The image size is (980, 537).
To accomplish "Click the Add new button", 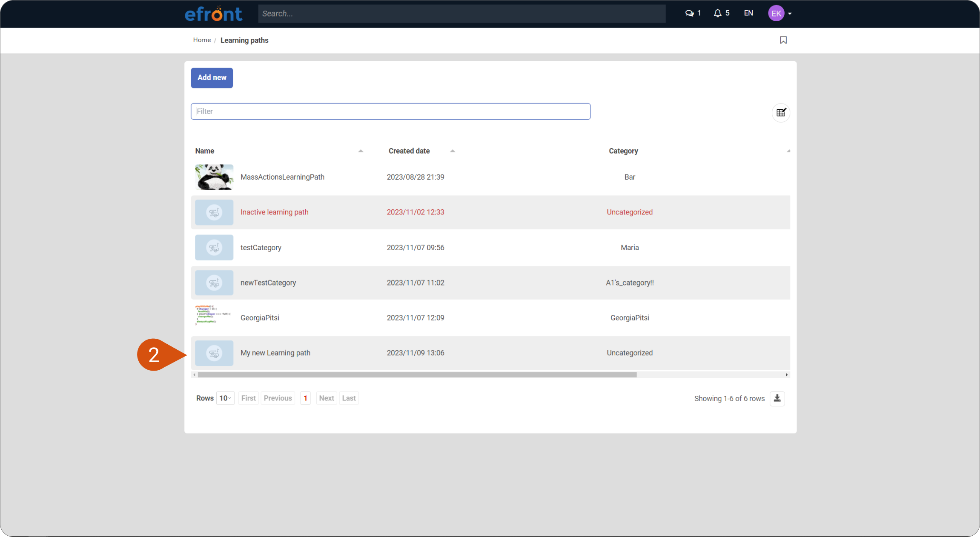I will click(212, 78).
